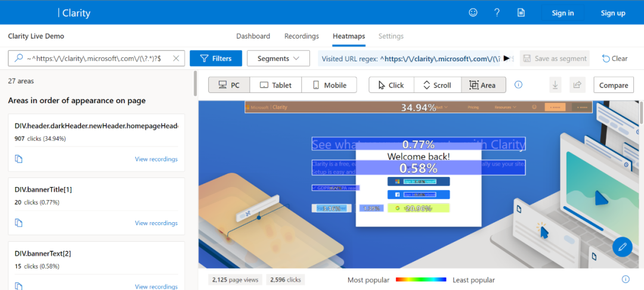Switch to Tablet device view
The width and height of the screenshot is (644, 290).
coord(275,85)
